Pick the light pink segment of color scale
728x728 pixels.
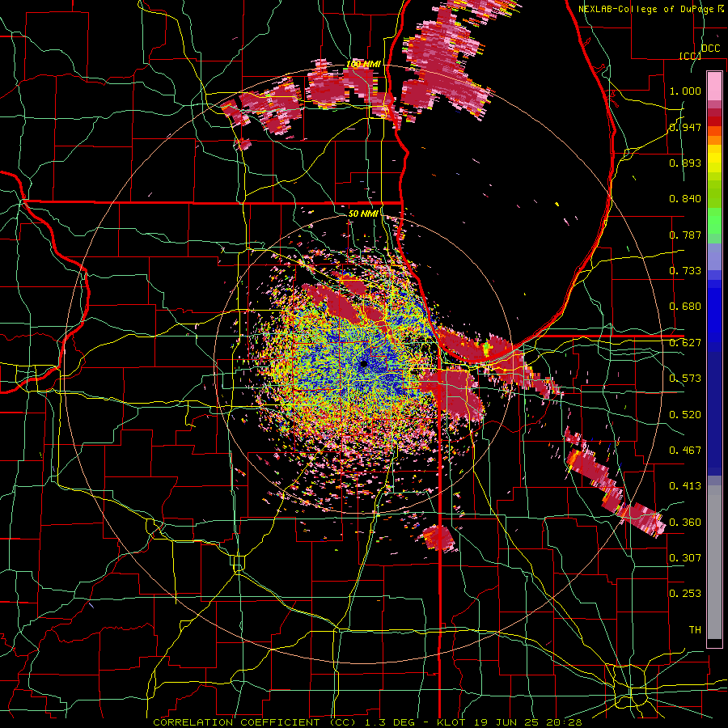click(x=714, y=87)
